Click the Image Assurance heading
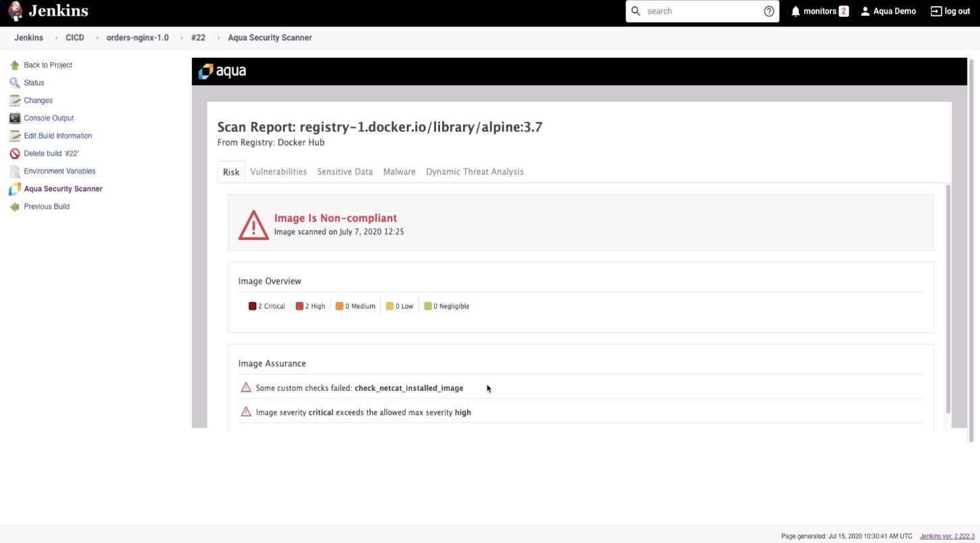This screenshot has height=543, width=980. [272, 363]
